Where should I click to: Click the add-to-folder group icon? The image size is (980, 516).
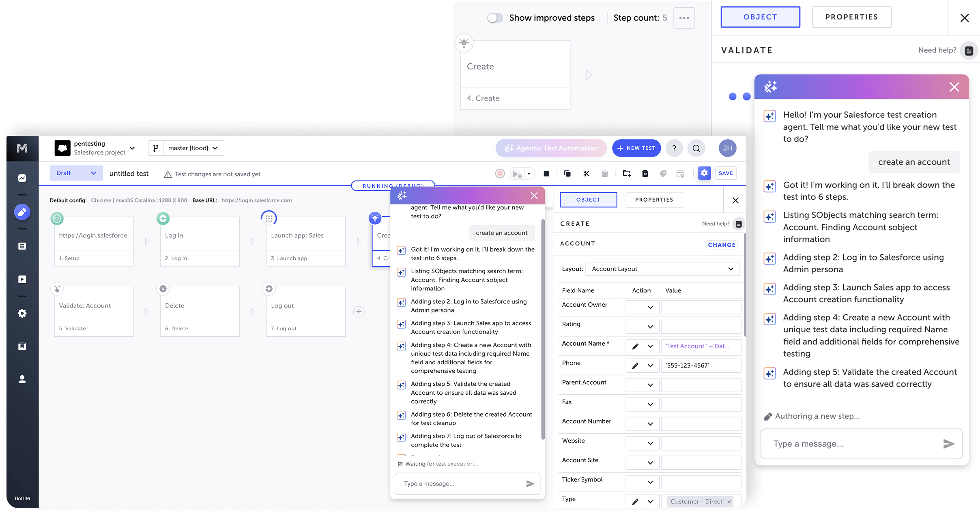click(626, 174)
